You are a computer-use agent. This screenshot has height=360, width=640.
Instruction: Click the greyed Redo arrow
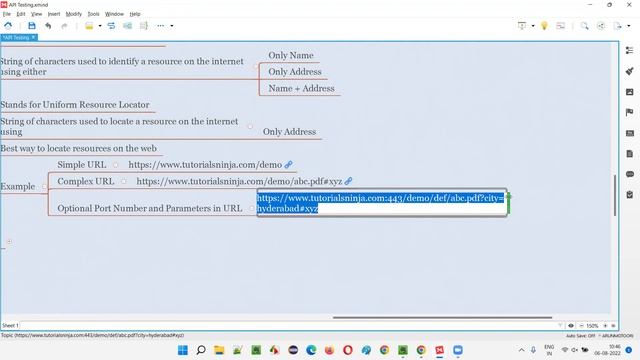(x=64, y=26)
